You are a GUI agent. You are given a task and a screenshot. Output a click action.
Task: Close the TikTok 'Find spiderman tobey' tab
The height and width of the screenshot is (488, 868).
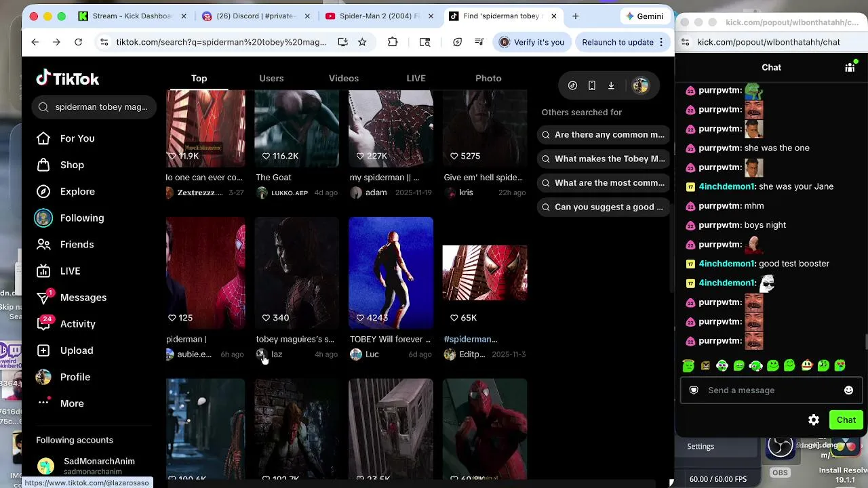554,16
